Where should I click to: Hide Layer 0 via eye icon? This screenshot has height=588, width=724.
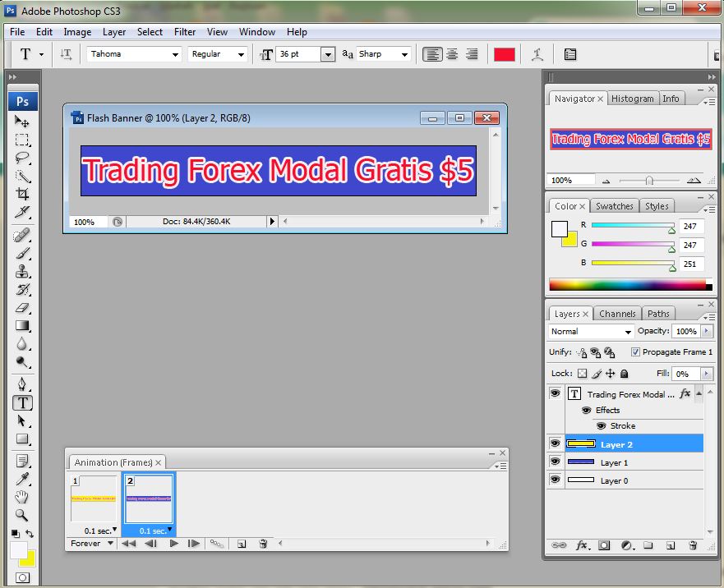tap(555, 480)
